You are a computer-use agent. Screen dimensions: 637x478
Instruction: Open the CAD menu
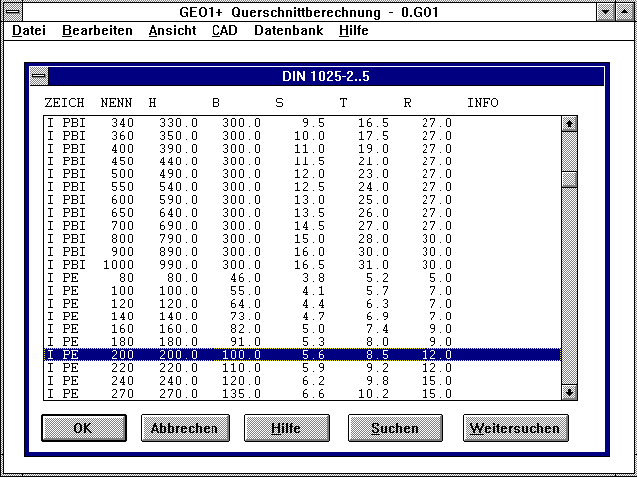[225, 31]
